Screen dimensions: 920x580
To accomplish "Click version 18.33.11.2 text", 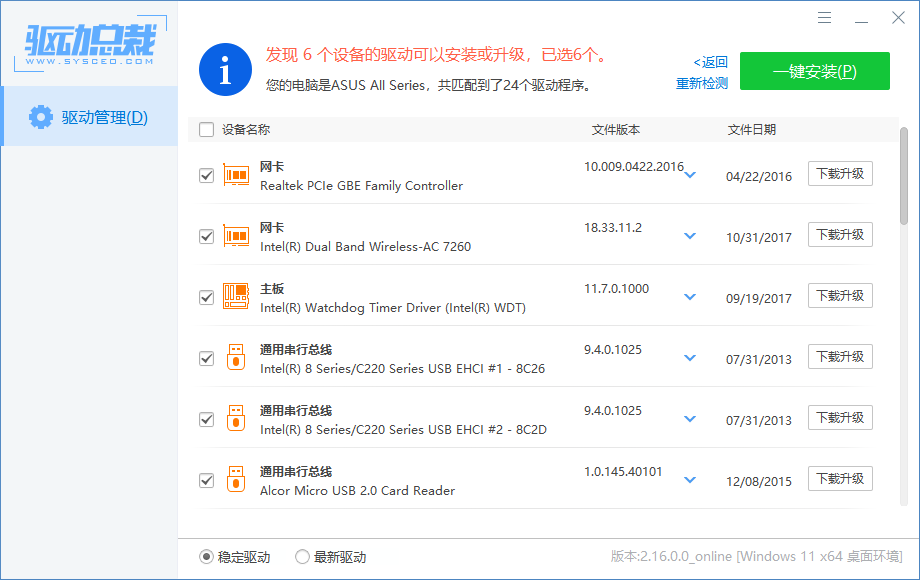I will click(613, 228).
